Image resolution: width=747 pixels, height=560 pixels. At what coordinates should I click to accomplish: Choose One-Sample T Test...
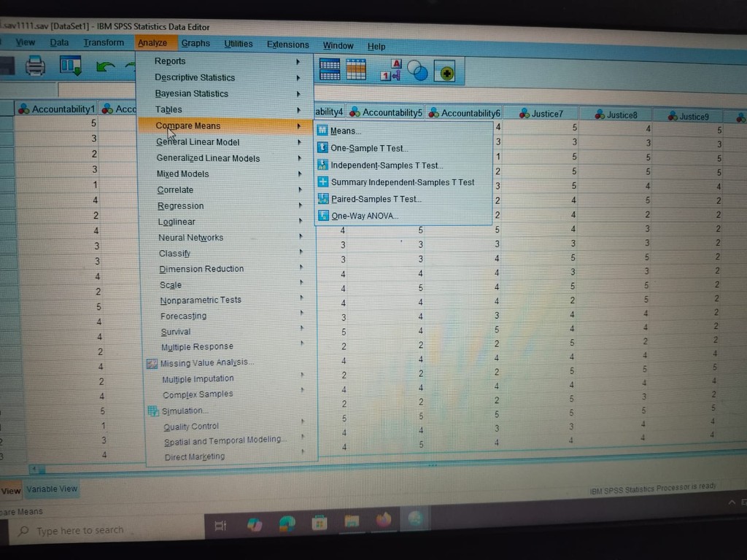[403, 148]
